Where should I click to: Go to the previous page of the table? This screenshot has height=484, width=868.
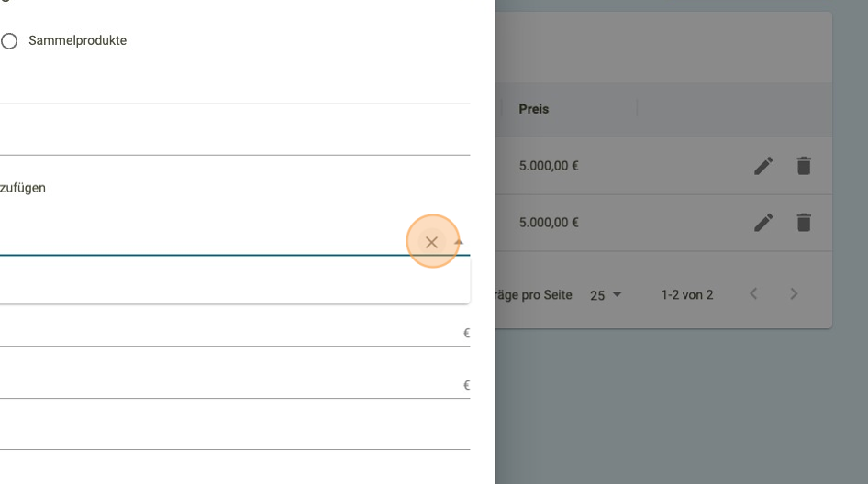753,294
